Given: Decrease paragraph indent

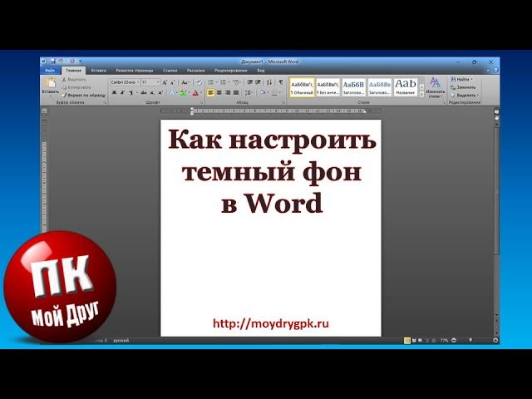Looking at the screenshot, I should point(249,82).
